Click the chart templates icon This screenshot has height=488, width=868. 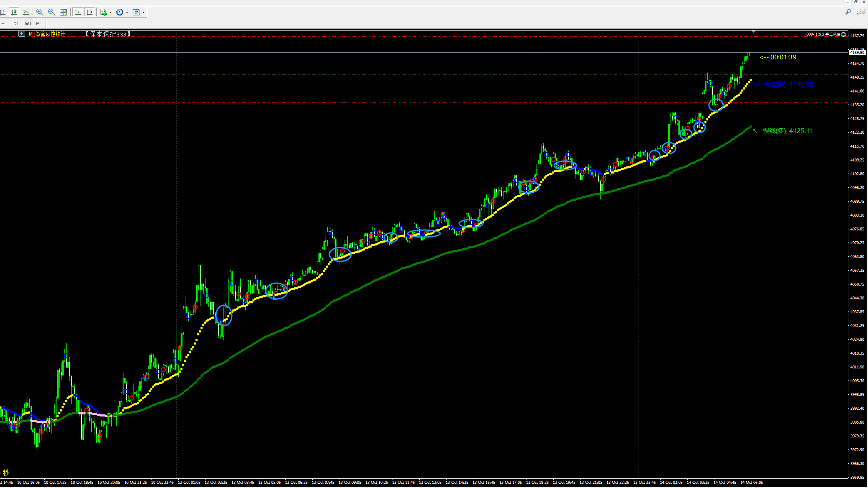coord(136,12)
